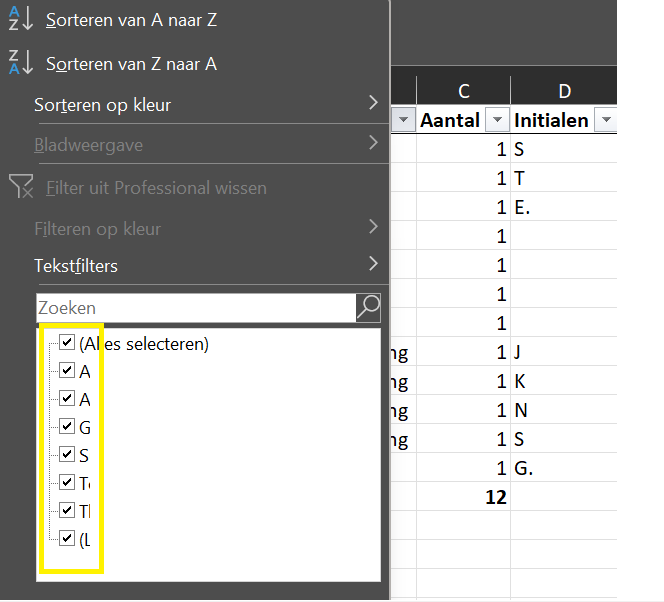Uncheck the G item checkbox
The image size is (664, 602).
tap(67, 427)
